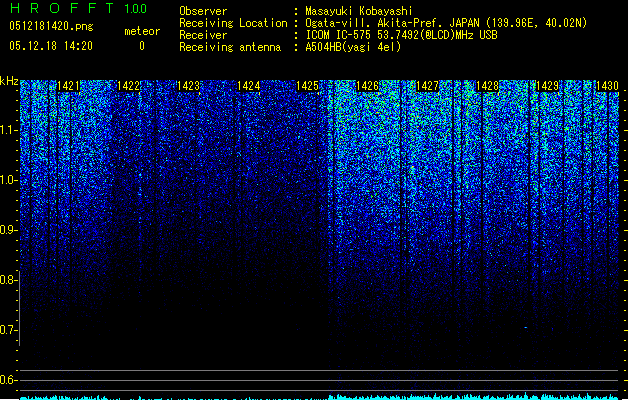Click the 1426 time marker

[x=367, y=86]
